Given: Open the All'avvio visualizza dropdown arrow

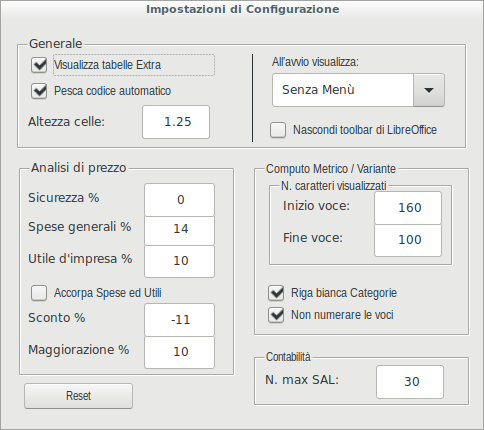Looking at the screenshot, I should coord(429,90).
